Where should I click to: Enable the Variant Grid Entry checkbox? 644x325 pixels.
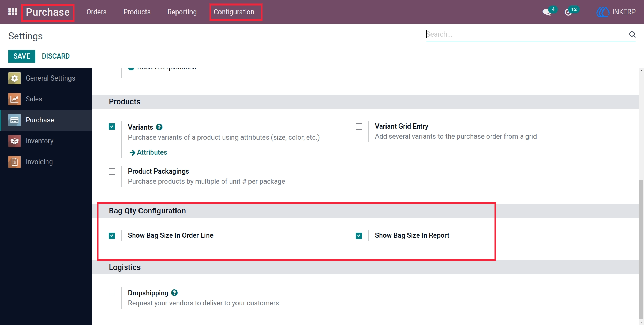tap(359, 127)
